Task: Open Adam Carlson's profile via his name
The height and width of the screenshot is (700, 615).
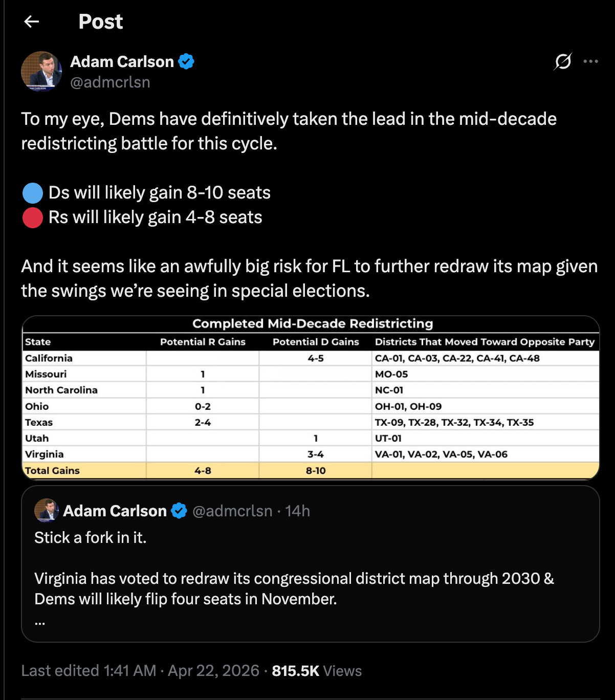Action: 122,61
